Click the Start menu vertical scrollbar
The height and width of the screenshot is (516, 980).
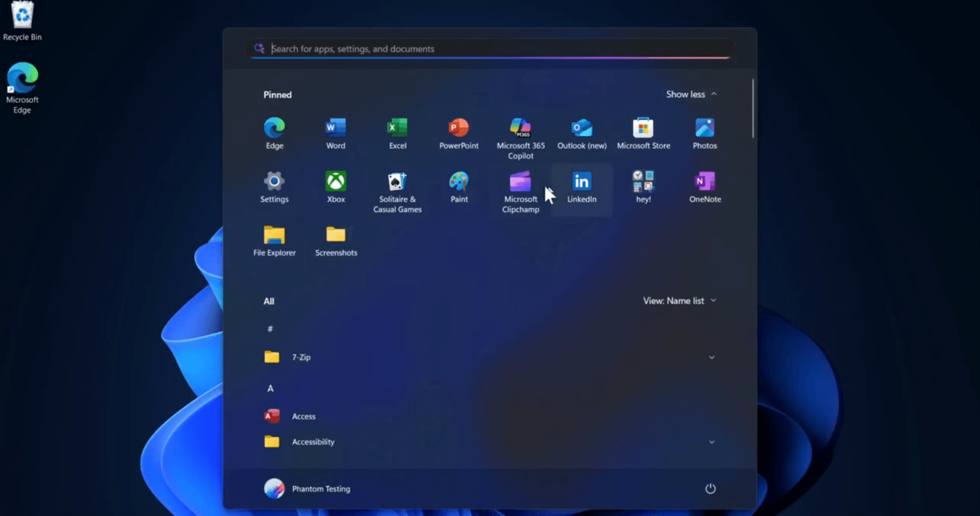point(753,108)
